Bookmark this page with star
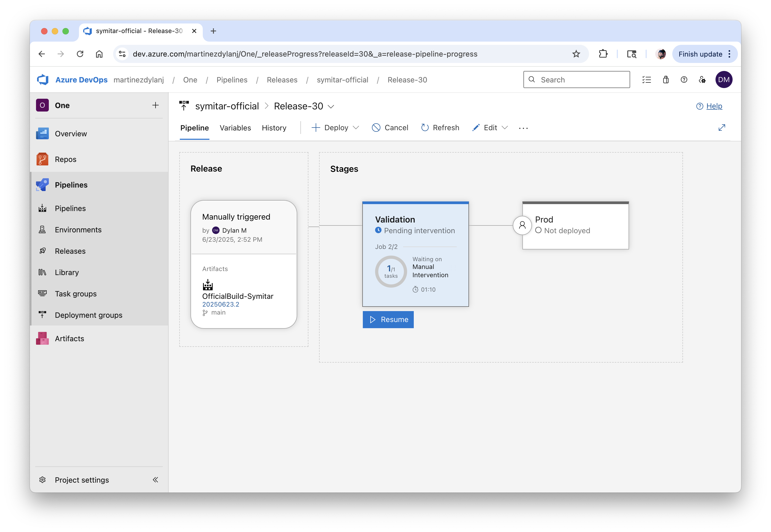Viewport: 771px width, 532px height. (x=576, y=54)
